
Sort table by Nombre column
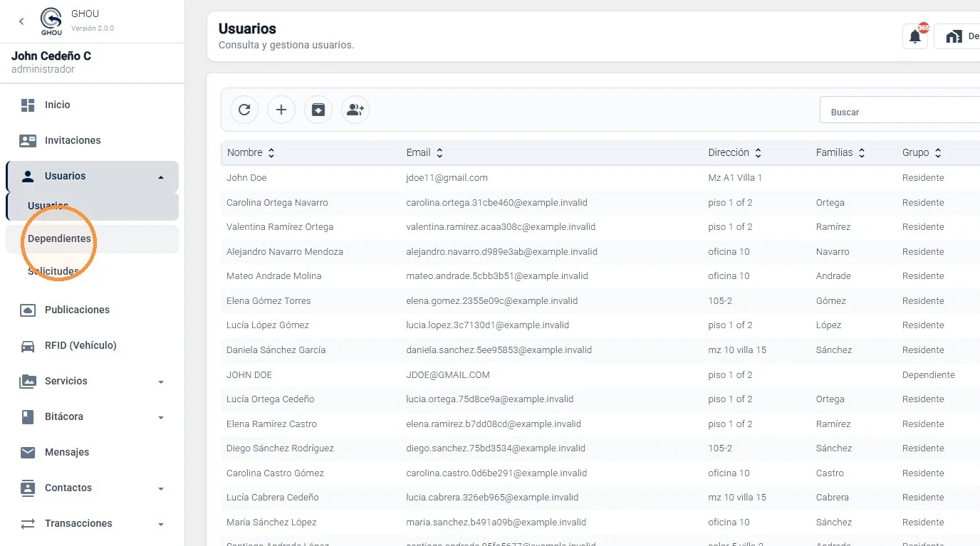point(251,152)
